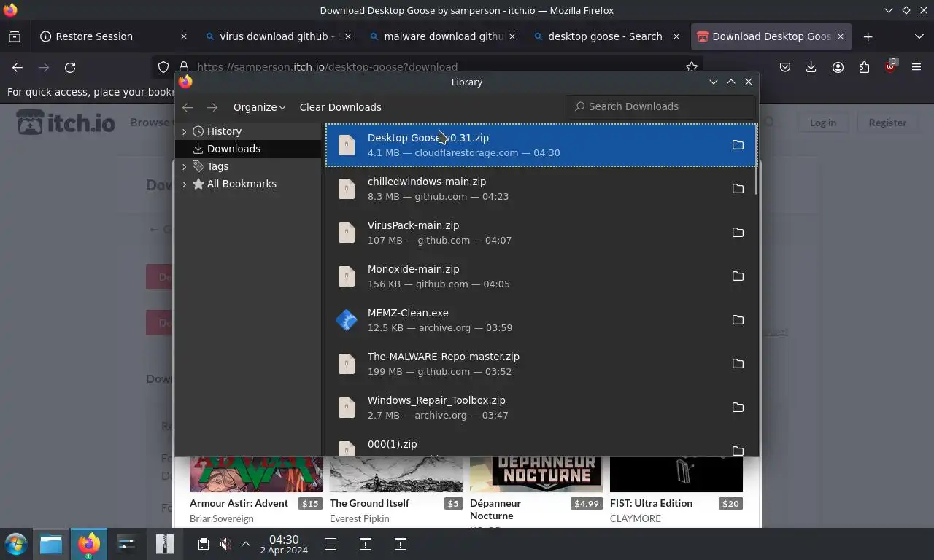Click the MEMZ-Clean.exe file icon
The image size is (934, 560).
[x=347, y=320]
